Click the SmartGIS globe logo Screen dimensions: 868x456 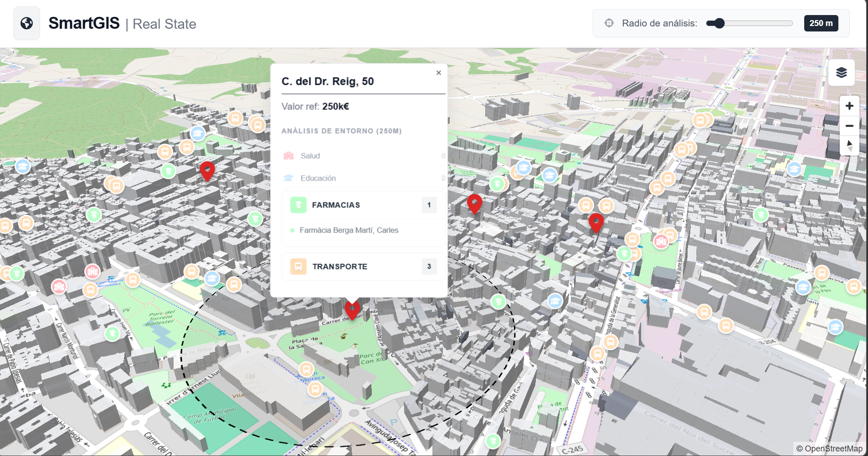[26, 22]
